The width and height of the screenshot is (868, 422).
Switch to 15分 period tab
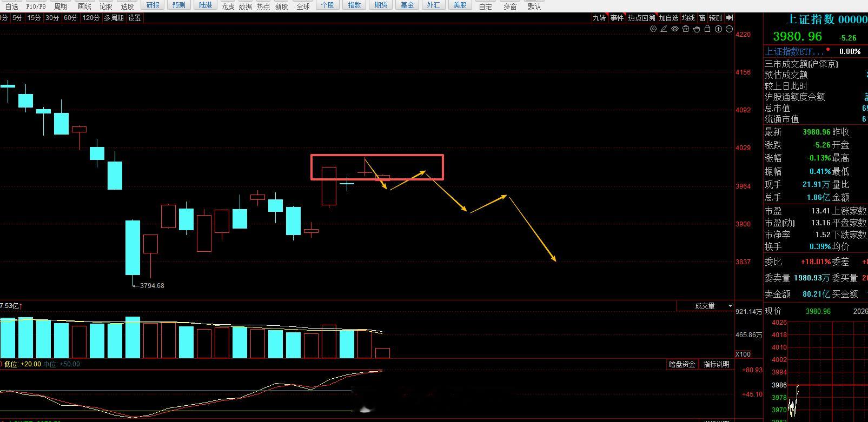pyautogui.click(x=34, y=18)
